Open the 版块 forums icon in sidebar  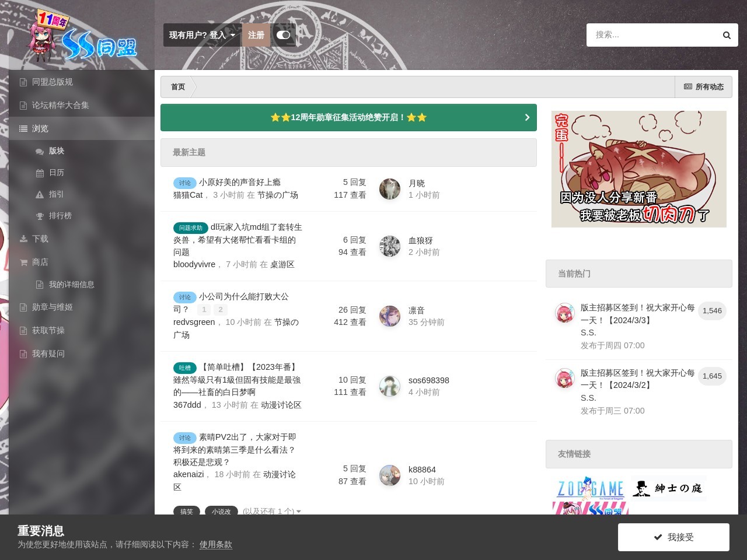(40, 151)
